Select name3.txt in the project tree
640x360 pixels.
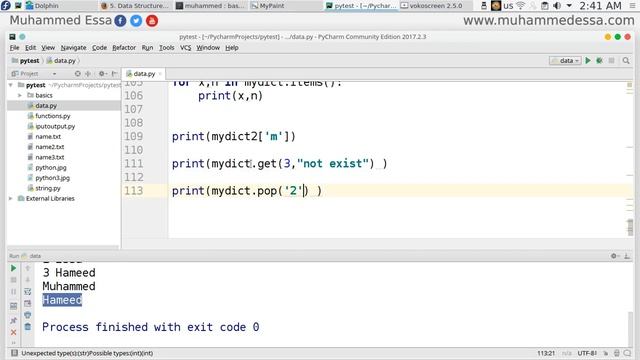49,157
